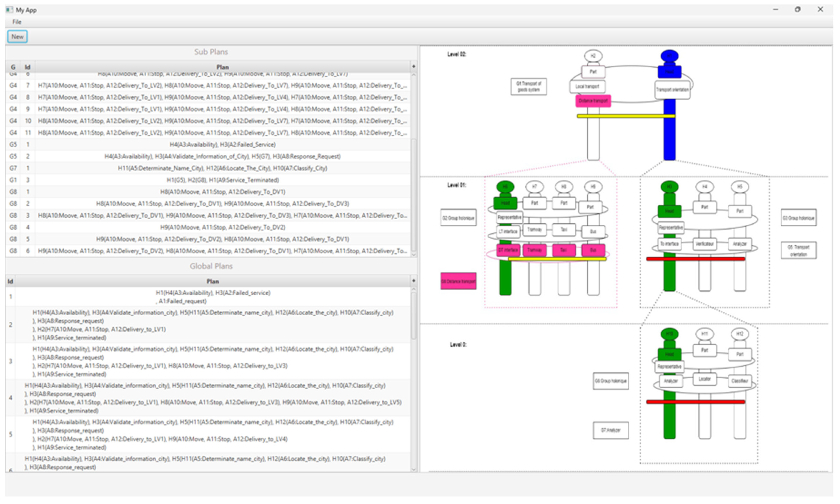Click the My App window icon
The width and height of the screenshot is (840, 504).
point(9,10)
